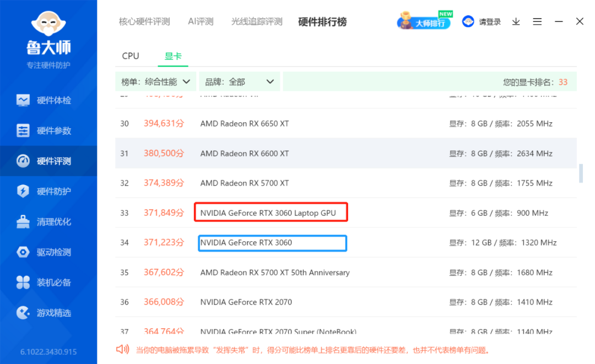Click spec 频率 2055 MHz
This screenshot has width=595, height=364.
(x=524, y=123)
